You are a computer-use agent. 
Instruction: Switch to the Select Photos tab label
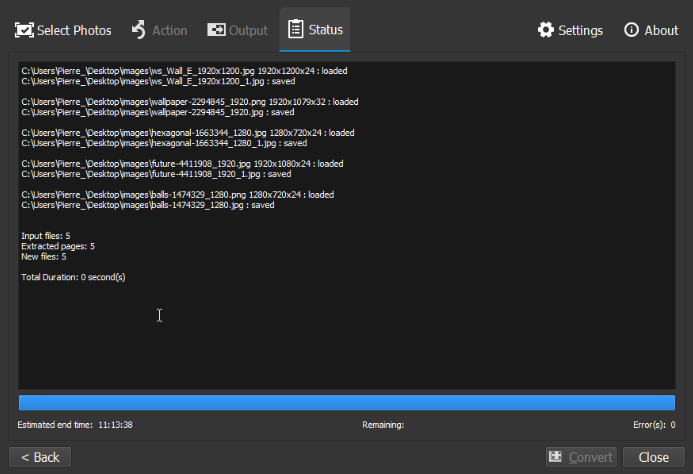[74, 30]
